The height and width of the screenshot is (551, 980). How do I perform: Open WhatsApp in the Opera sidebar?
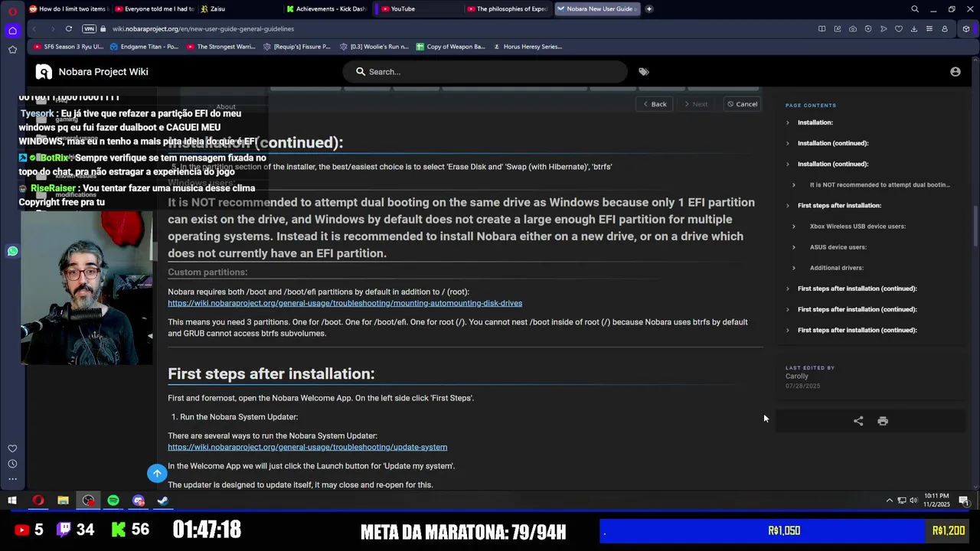[12, 251]
